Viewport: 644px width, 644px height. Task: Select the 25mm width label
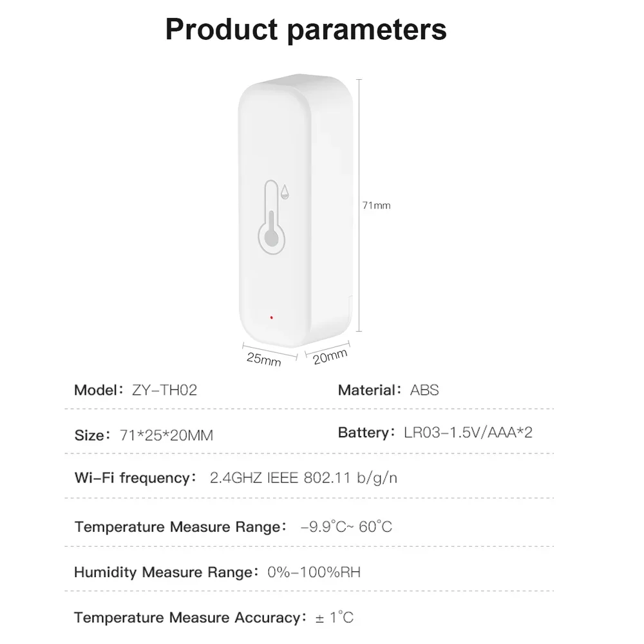click(x=264, y=358)
